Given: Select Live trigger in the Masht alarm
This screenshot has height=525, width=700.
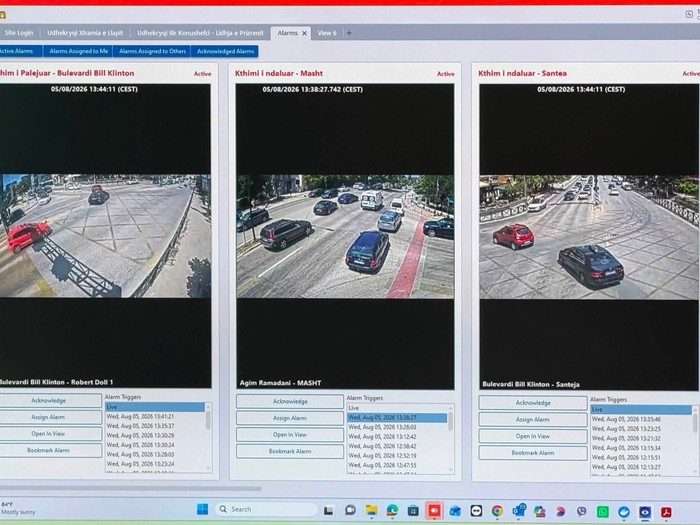Looking at the screenshot, I should [397, 408].
